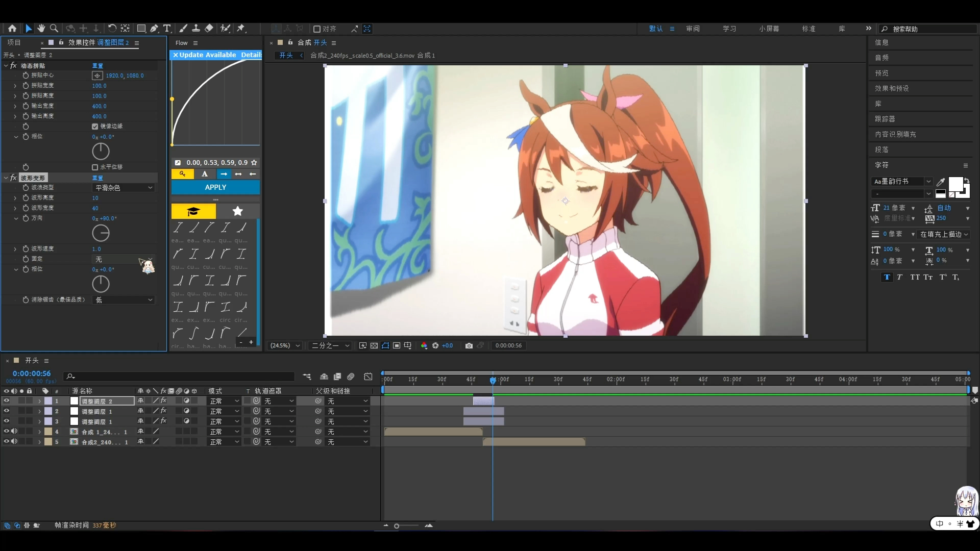Image resolution: width=980 pixels, height=551 pixels.
Task: Hide layer 4 合成 1_24 eye icon
Action: (x=7, y=432)
